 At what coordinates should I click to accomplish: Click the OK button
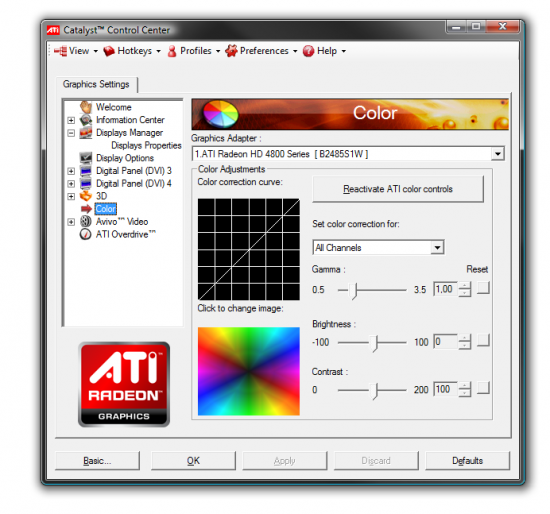pyautogui.click(x=193, y=461)
